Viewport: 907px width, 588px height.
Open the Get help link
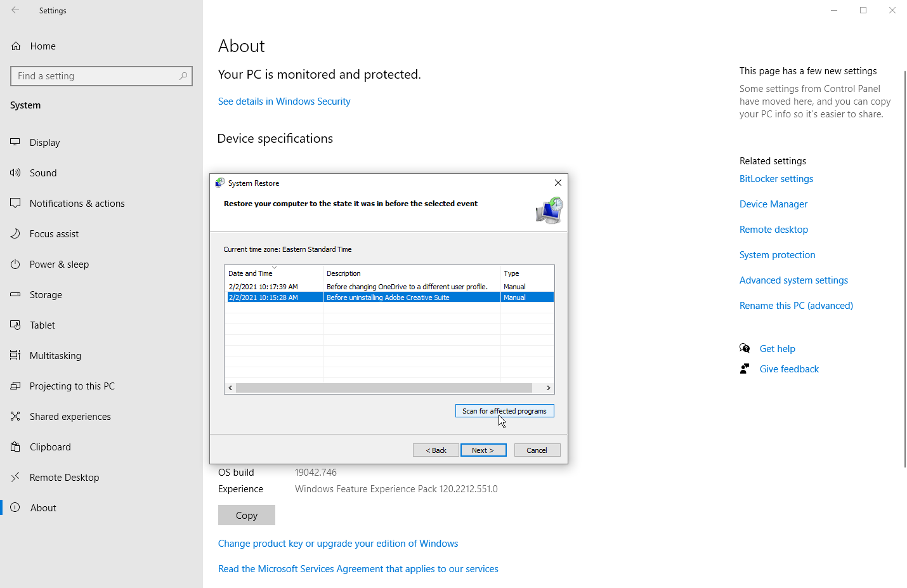point(778,349)
